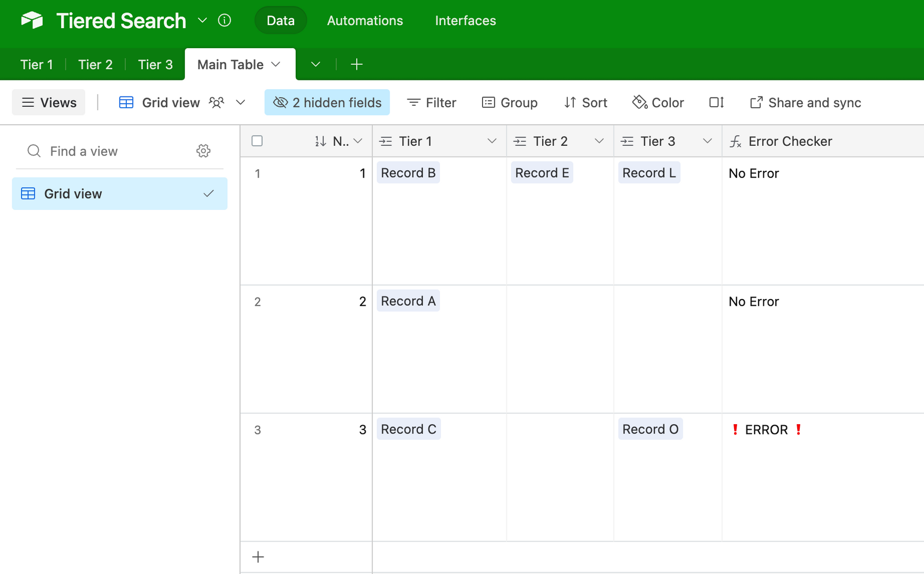Open the Automations tab

[365, 21]
